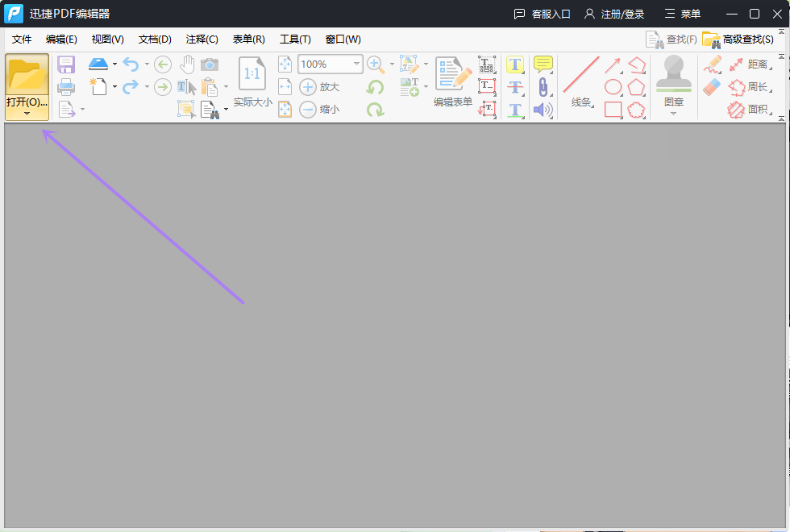Click the New document icon with star

tap(98, 87)
